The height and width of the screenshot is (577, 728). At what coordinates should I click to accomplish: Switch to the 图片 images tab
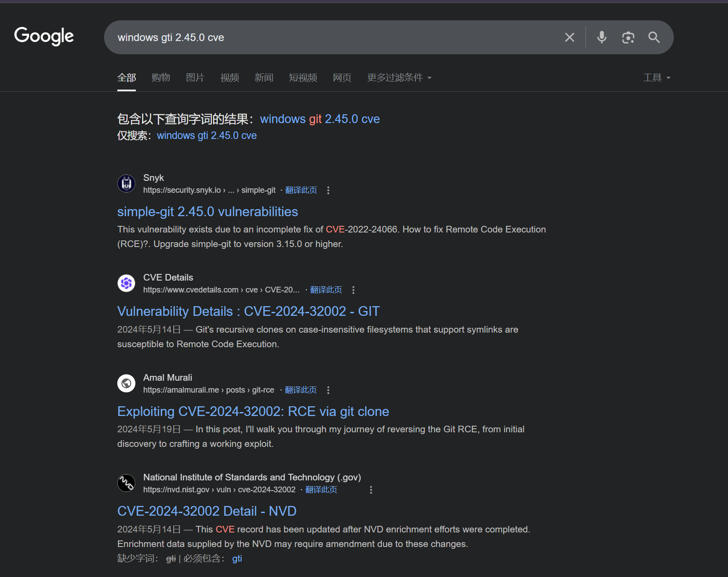tap(195, 78)
